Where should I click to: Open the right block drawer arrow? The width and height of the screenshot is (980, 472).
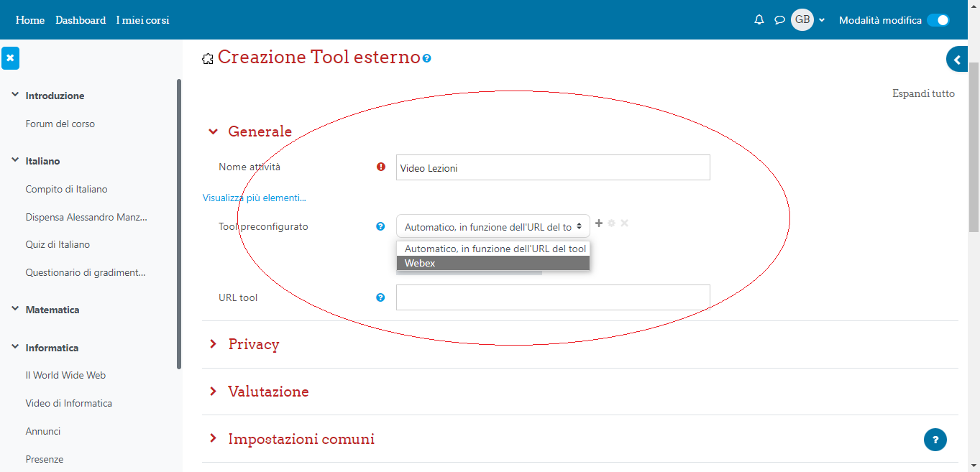(x=957, y=60)
